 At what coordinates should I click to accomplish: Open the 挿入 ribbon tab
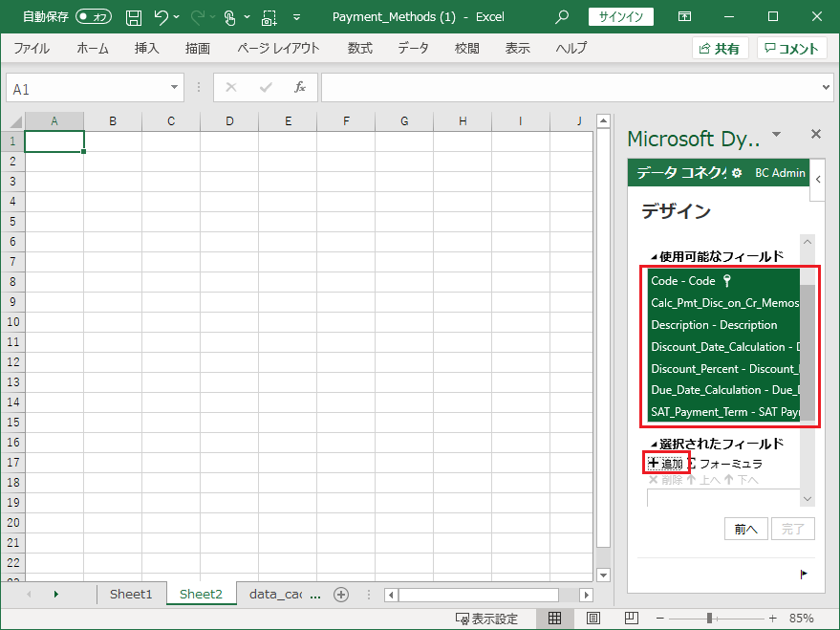pyautogui.click(x=147, y=48)
